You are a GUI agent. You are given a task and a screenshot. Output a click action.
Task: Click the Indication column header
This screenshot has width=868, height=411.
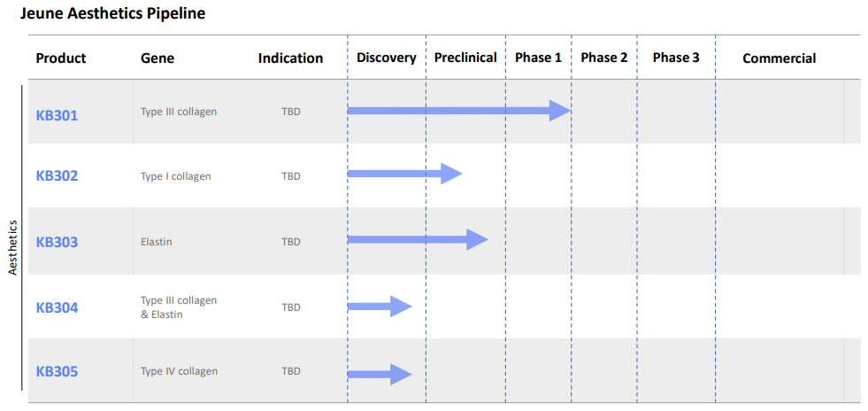click(x=290, y=58)
